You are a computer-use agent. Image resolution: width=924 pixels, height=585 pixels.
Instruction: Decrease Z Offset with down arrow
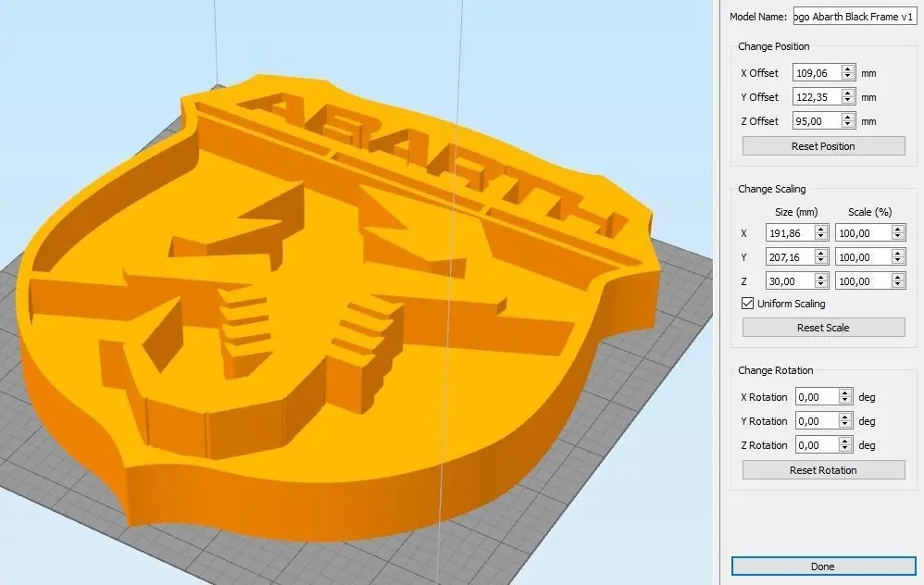[x=848, y=125]
